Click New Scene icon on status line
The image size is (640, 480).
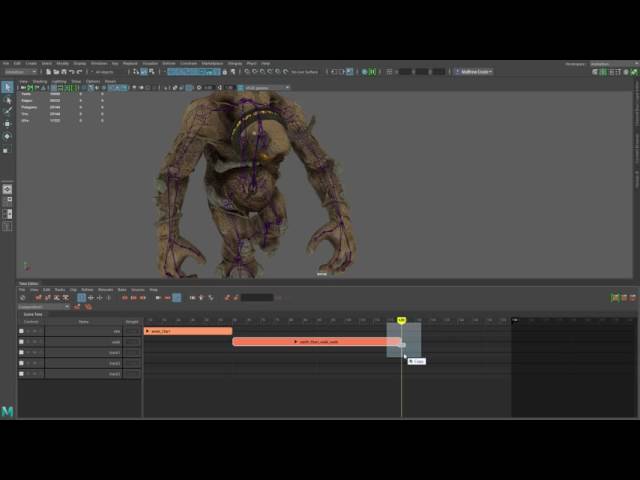click(48, 72)
